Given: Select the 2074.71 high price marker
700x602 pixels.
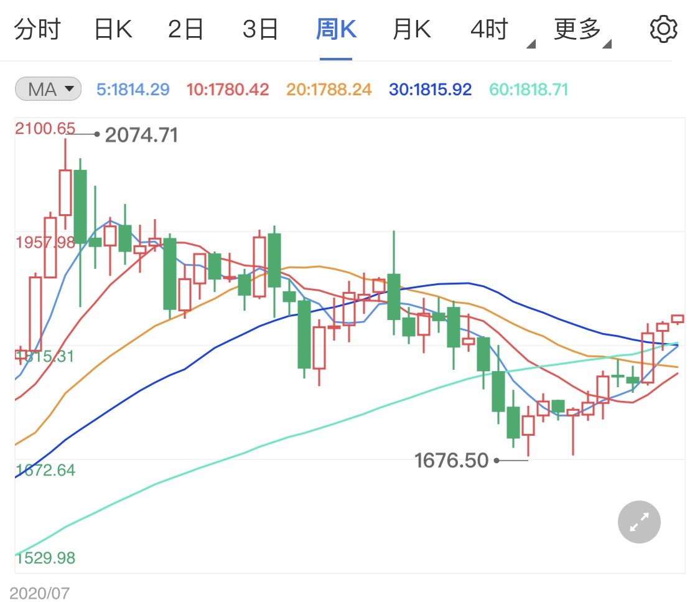Looking at the screenshot, I should pyautogui.click(x=140, y=134).
